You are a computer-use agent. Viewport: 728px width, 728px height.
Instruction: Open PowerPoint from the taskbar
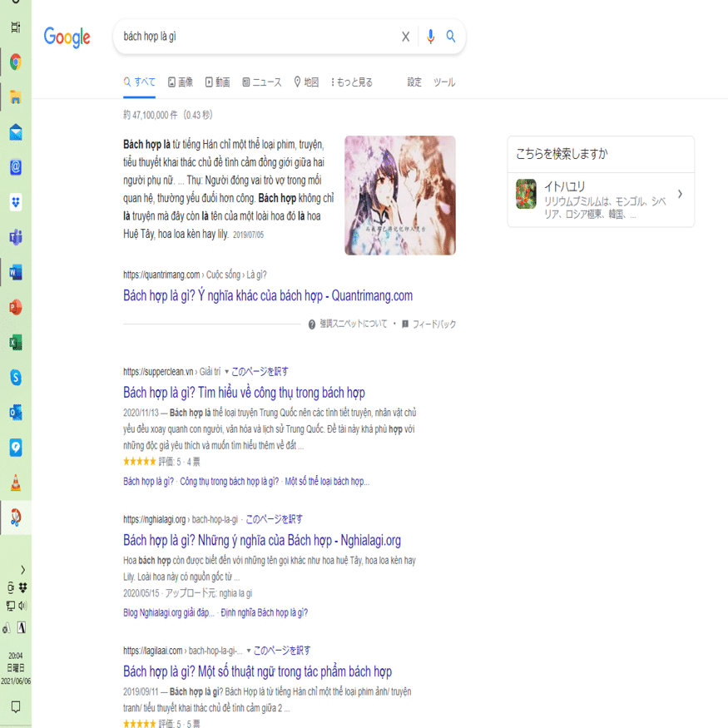[16, 307]
